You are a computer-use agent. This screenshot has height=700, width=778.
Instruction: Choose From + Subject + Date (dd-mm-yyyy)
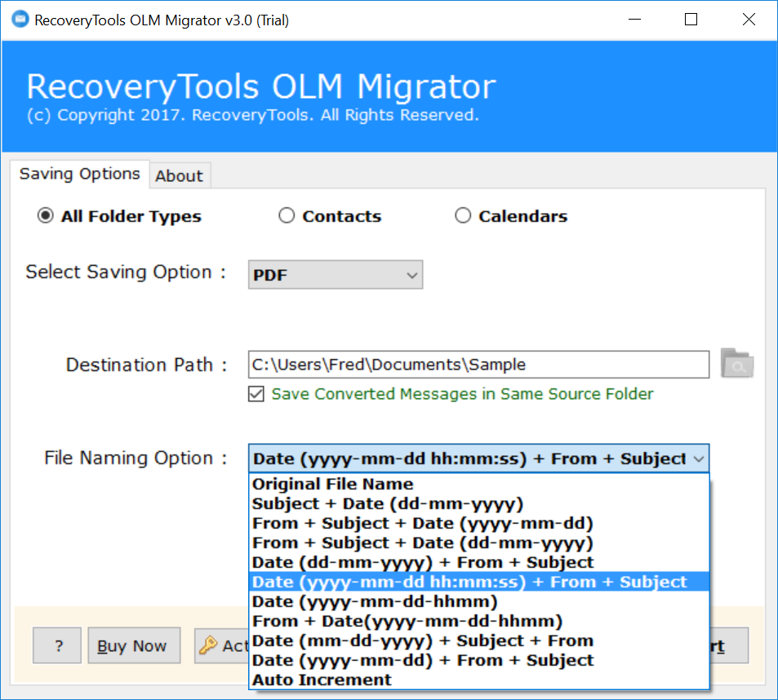(x=479, y=543)
